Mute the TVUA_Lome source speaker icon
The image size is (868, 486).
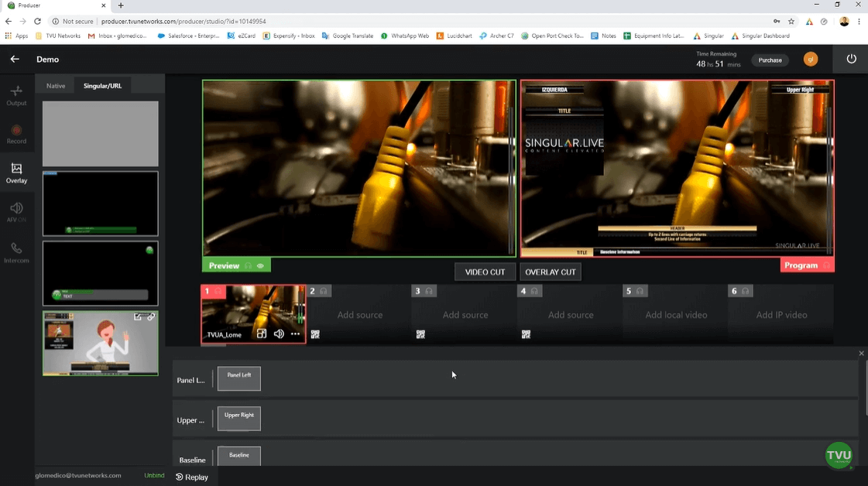[279, 334]
